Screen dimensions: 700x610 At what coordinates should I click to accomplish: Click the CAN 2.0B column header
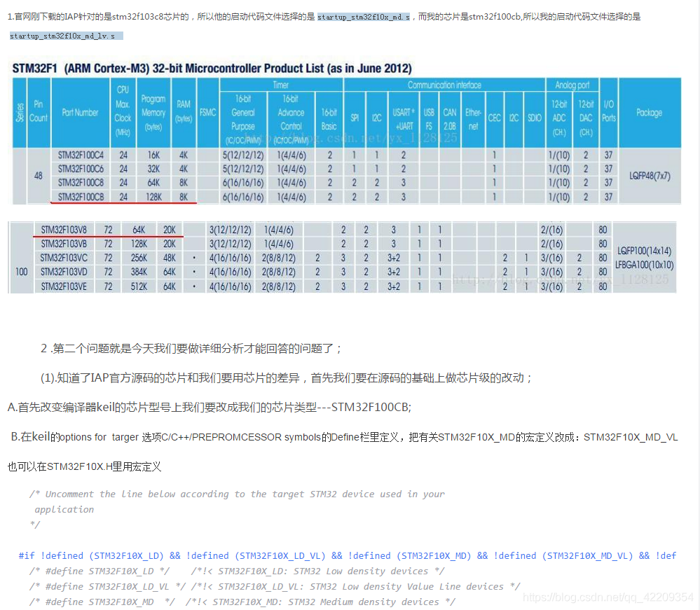[450, 119]
